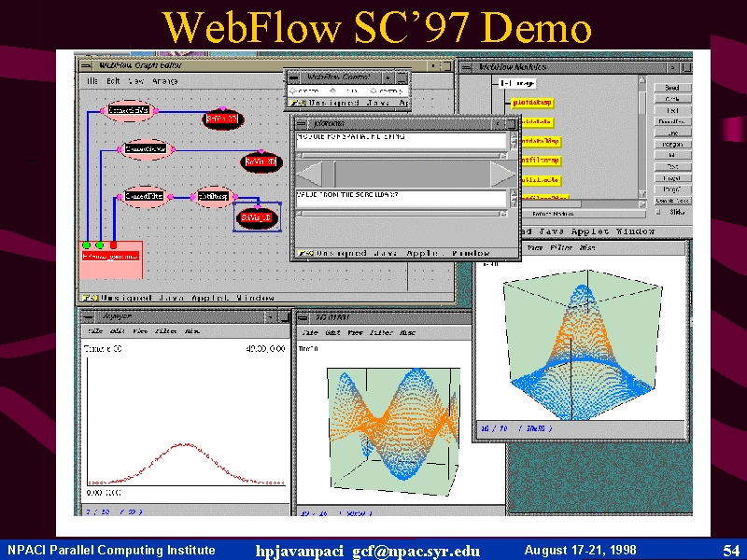This screenshot has width=747, height=560.
Task: Open the View menu in WebFlow Graph Editor
Action: click(135, 81)
